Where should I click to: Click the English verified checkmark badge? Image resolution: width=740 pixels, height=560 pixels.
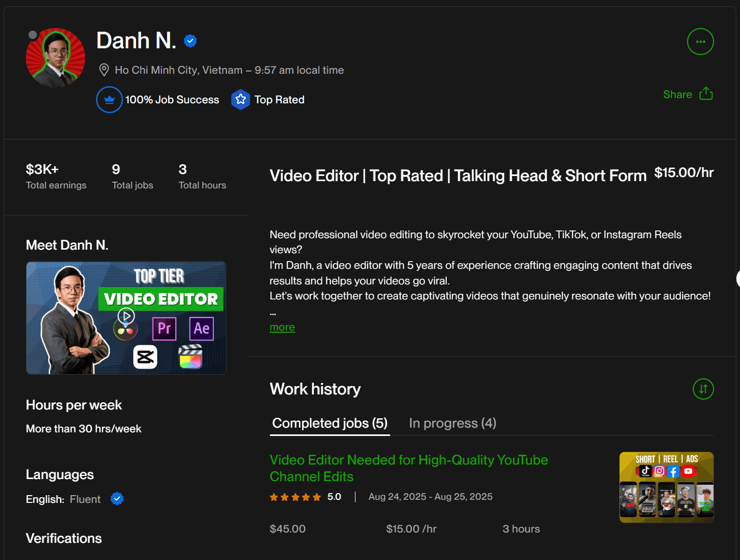pos(117,499)
